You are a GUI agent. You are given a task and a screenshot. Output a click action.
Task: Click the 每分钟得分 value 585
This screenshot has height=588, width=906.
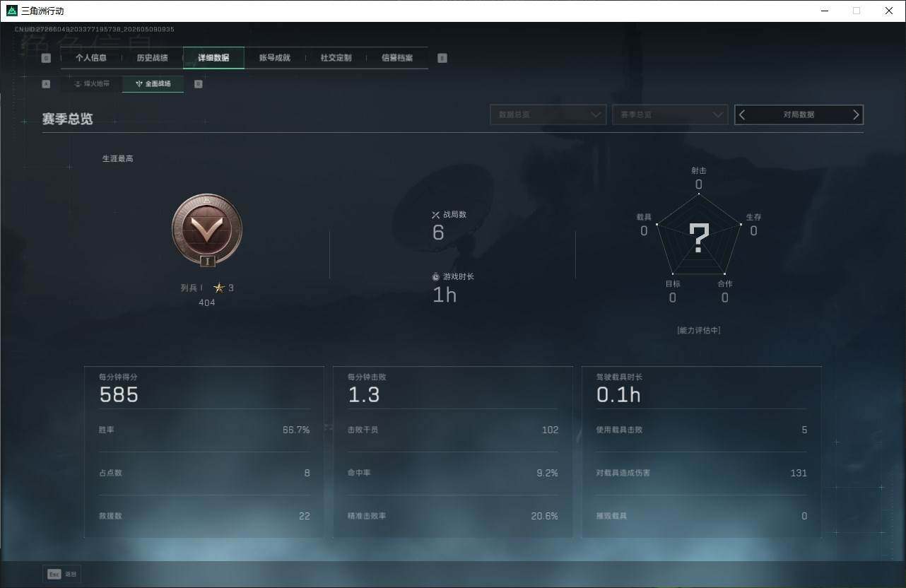coord(119,394)
